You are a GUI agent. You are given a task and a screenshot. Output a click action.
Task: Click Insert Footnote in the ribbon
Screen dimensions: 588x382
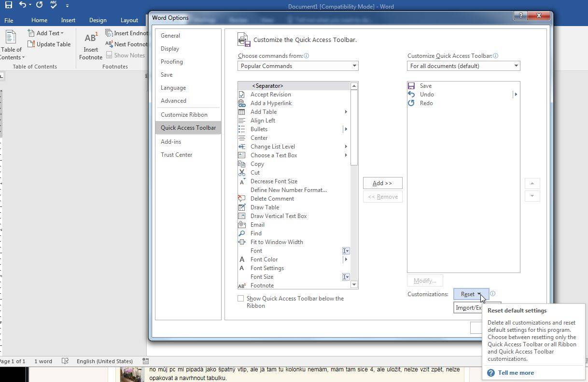91,46
